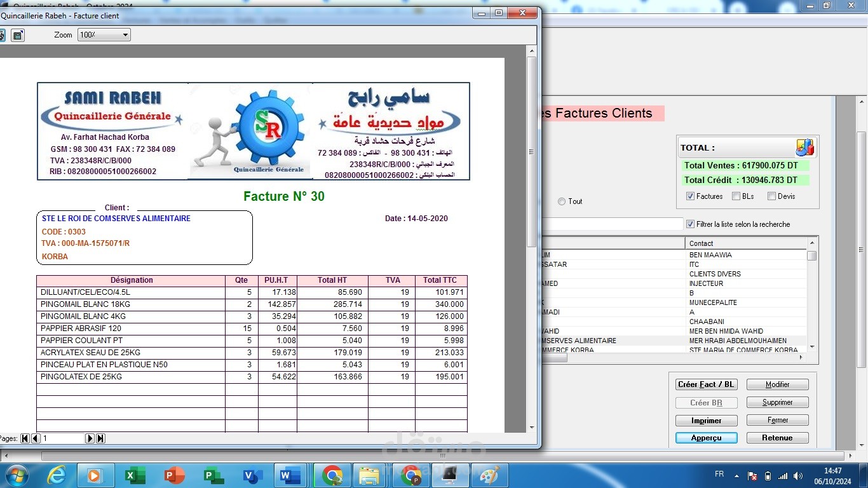Enable the BLs checkbox
The width and height of the screenshot is (868, 488).
pyautogui.click(x=736, y=196)
